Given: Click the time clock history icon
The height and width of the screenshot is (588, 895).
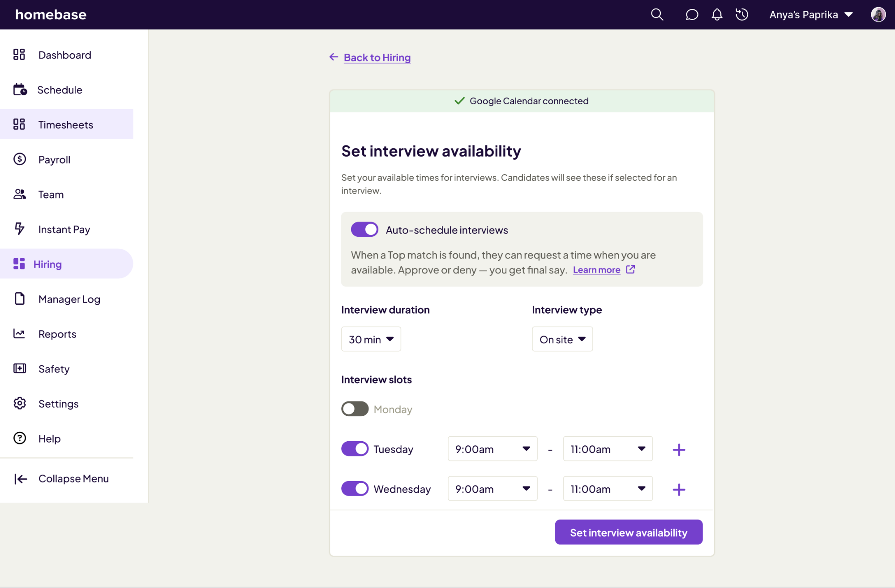Looking at the screenshot, I should click(742, 15).
